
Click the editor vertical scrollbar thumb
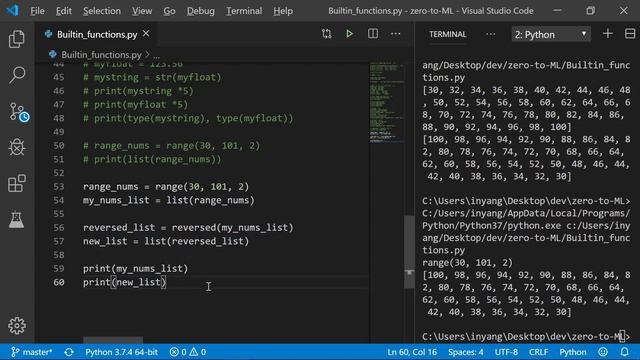[x=409, y=252]
